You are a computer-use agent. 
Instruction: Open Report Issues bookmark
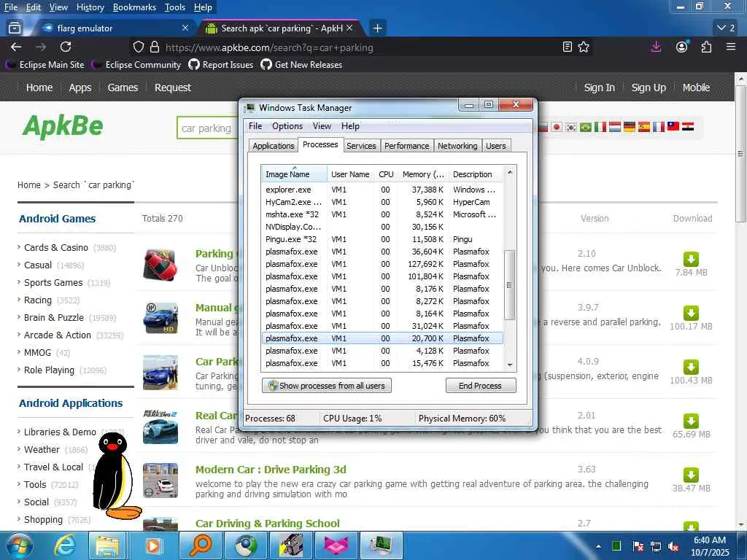tap(221, 65)
